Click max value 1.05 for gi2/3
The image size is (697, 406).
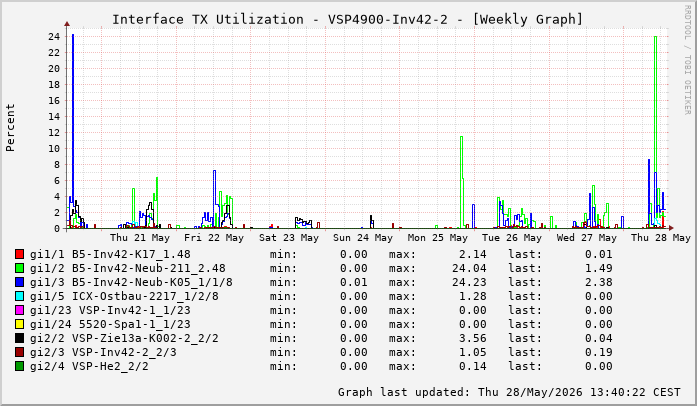473,352
